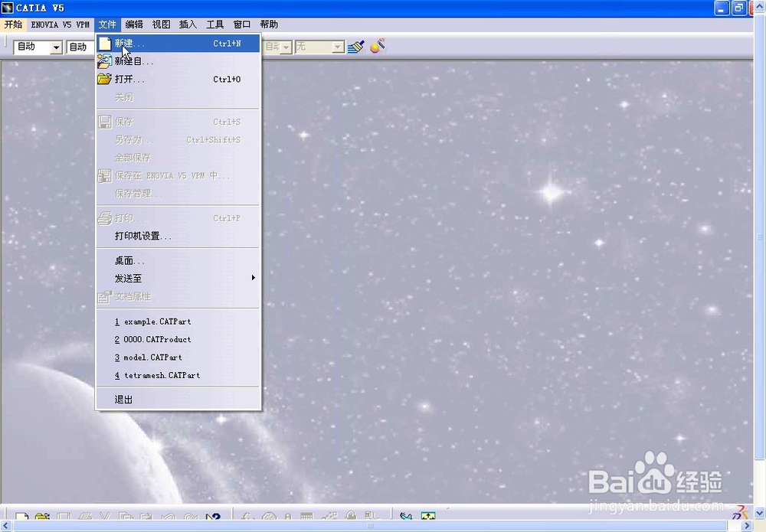766x532 pixels.
Task: Open recent file tetramesh.CATPart
Action: click(178, 375)
